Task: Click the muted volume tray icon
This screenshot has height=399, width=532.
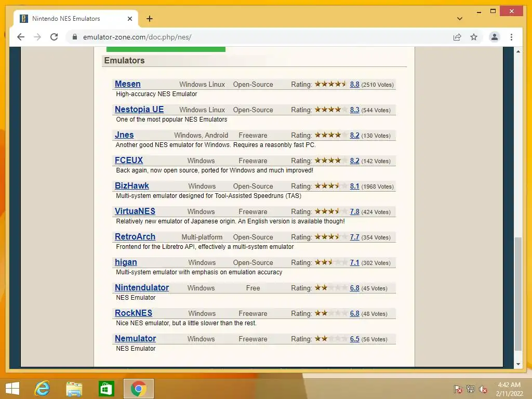Action: click(x=483, y=389)
